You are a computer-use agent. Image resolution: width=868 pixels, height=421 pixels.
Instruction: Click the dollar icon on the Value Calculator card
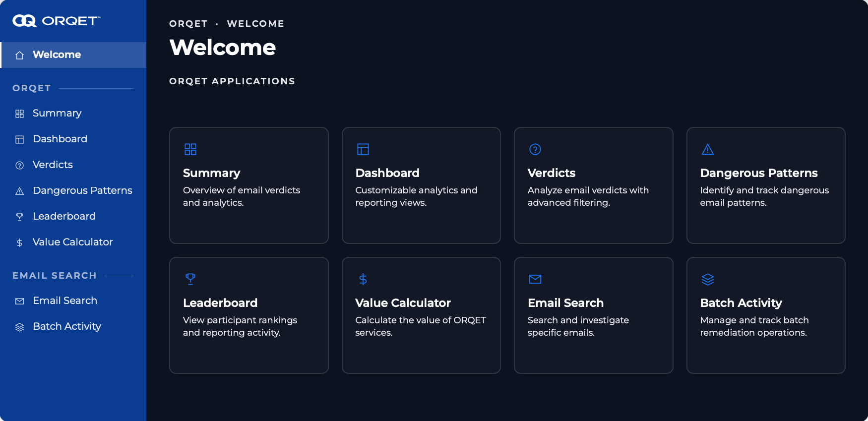(363, 279)
